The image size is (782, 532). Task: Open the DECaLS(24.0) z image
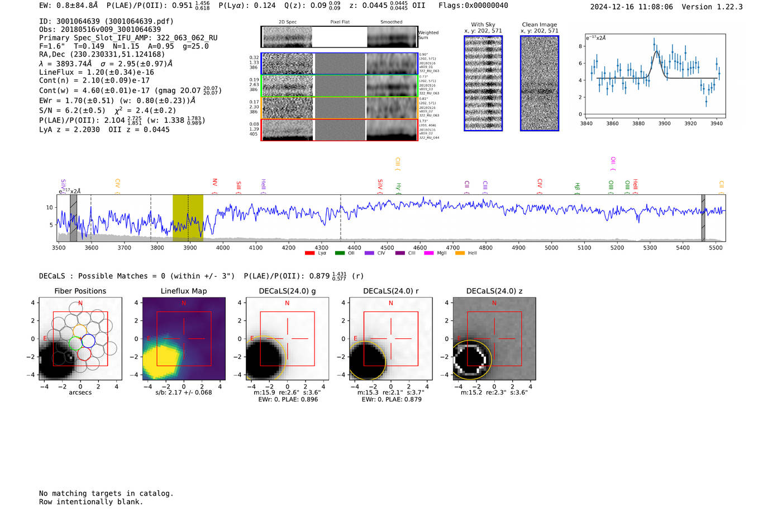tap(494, 339)
